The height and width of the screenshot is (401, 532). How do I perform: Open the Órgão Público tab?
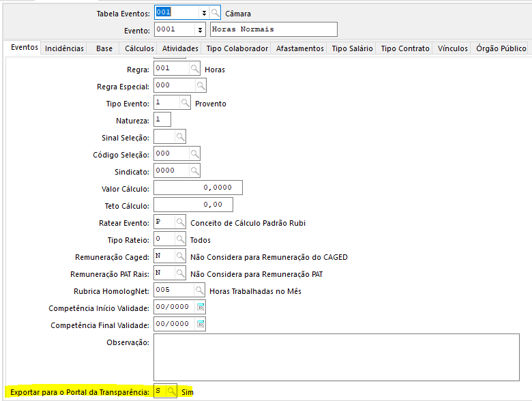pos(501,48)
